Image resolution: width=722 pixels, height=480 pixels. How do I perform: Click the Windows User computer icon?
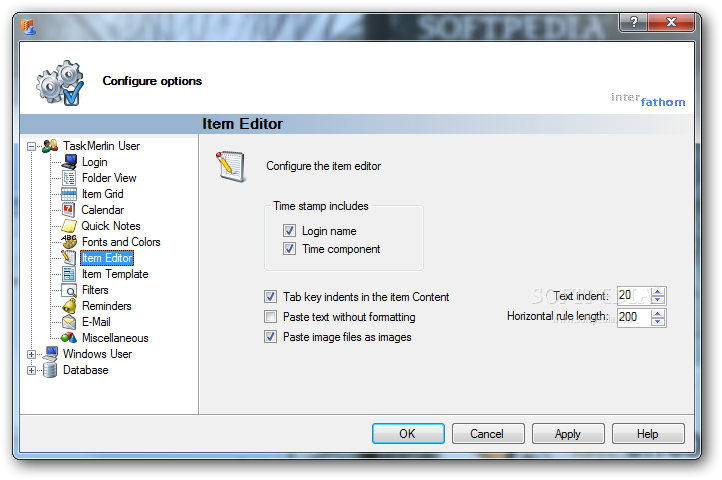pos(50,354)
